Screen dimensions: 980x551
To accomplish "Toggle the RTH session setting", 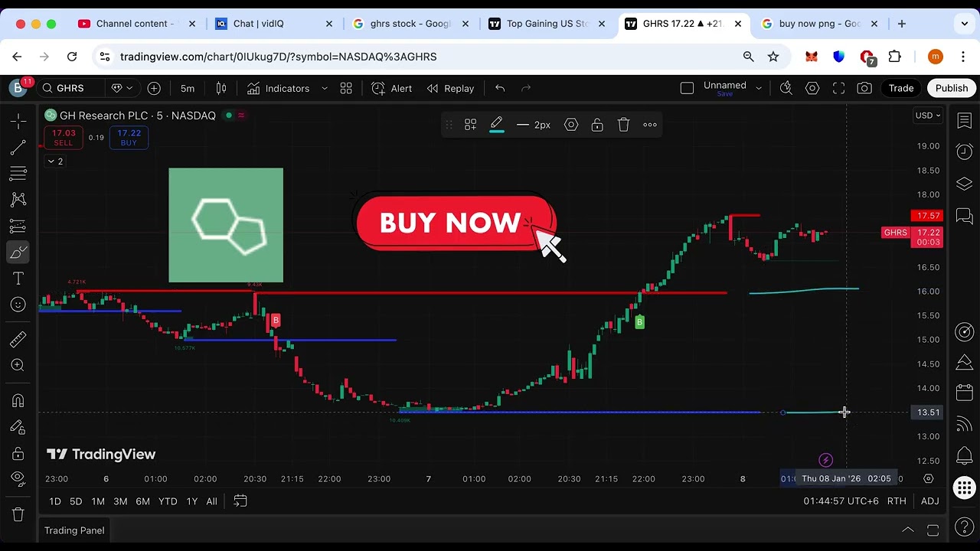I will pos(897,501).
